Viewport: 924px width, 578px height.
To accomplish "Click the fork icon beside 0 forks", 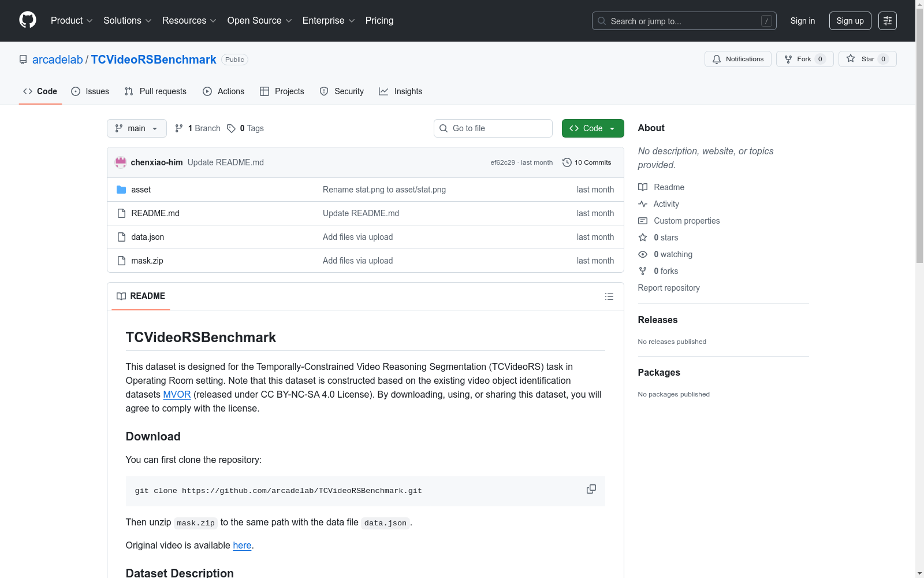I will pos(643,271).
